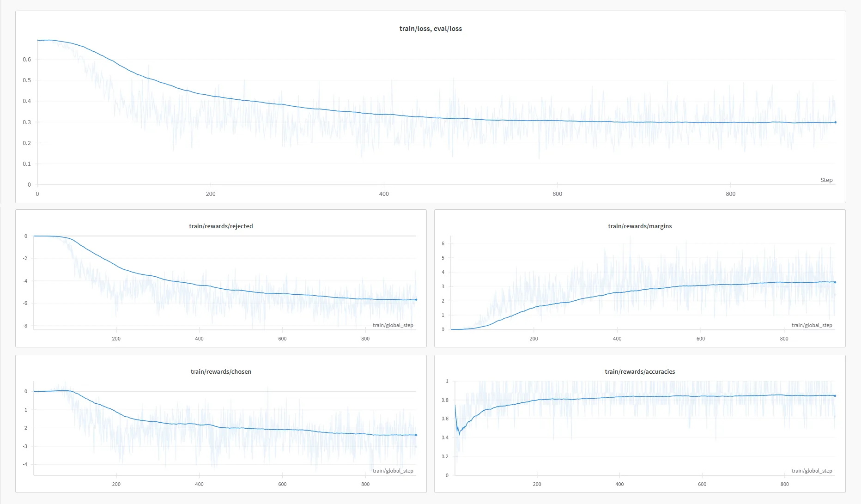Screen dimensions: 861x504
Task: Click train/global_step label on rejected chart
Action: coord(393,325)
